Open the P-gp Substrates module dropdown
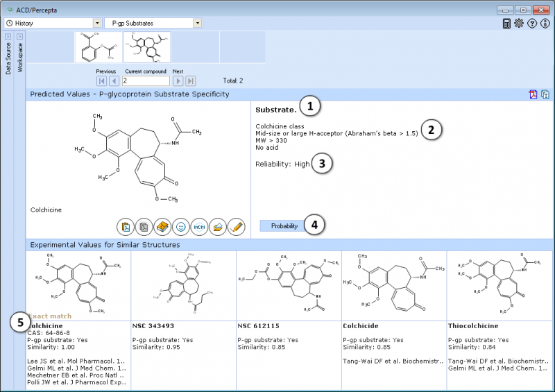 198,24
